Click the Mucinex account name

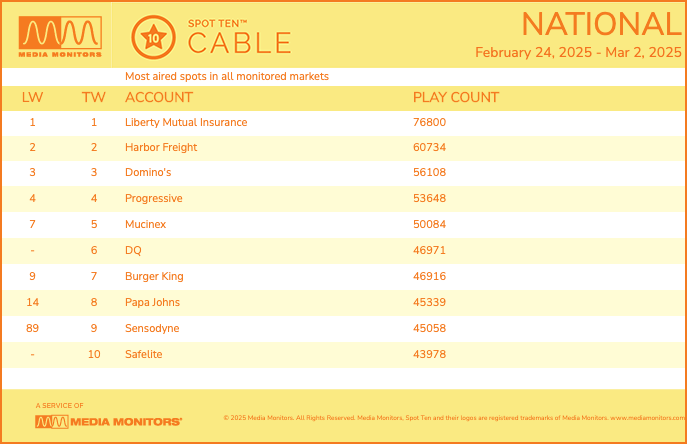tap(145, 224)
